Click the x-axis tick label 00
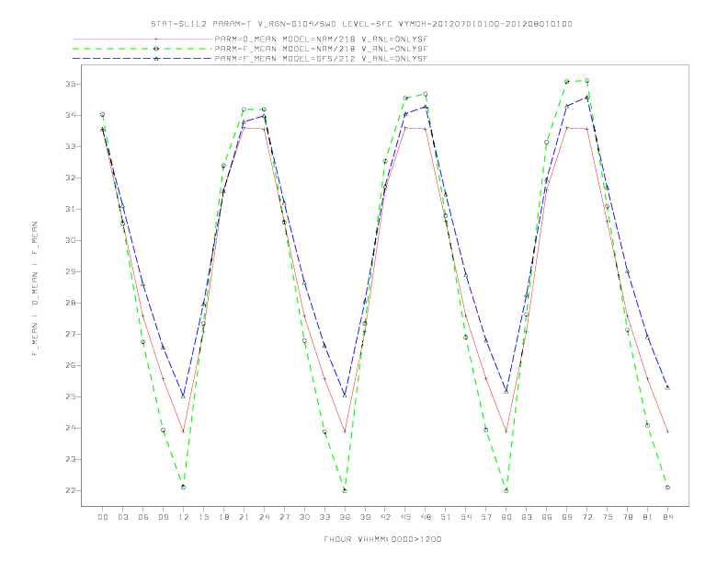Screen dimensions: 728x563 [x=103, y=517]
